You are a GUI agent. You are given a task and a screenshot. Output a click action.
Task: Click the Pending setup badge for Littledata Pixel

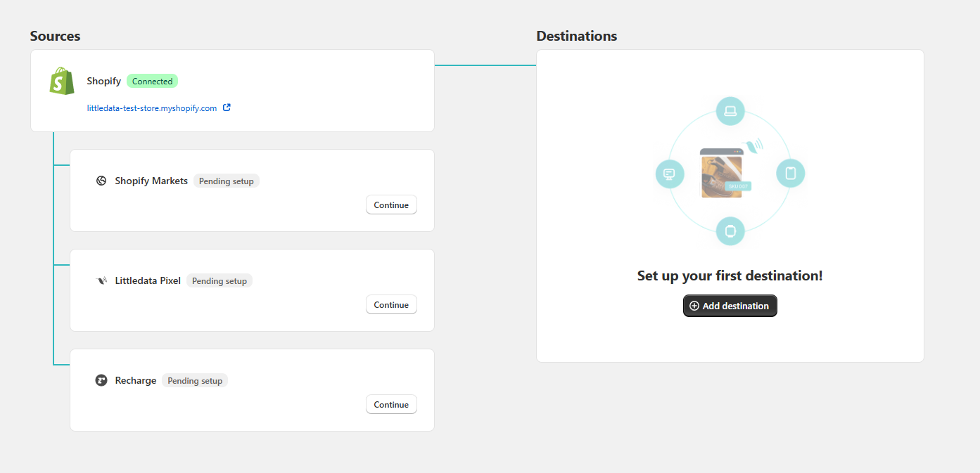pyautogui.click(x=219, y=281)
